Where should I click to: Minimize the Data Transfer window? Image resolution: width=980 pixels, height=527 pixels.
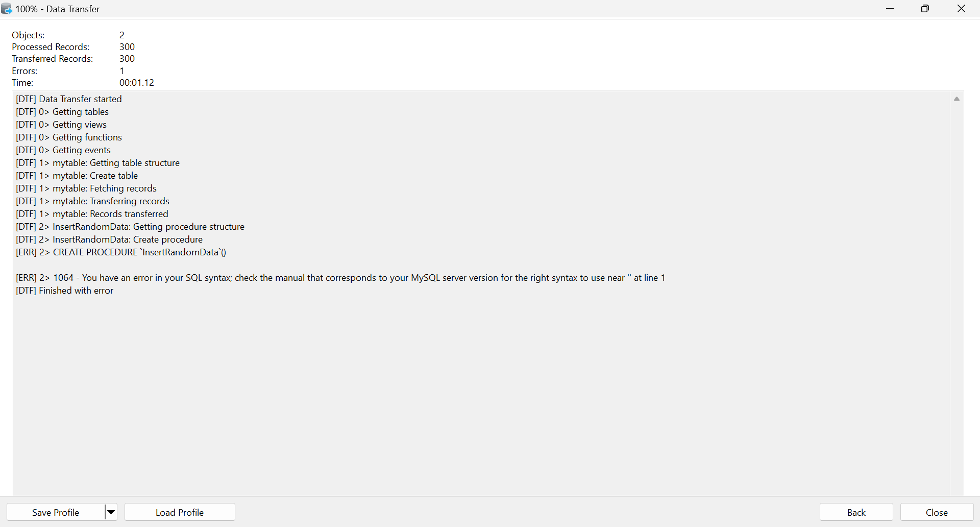coord(890,9)
